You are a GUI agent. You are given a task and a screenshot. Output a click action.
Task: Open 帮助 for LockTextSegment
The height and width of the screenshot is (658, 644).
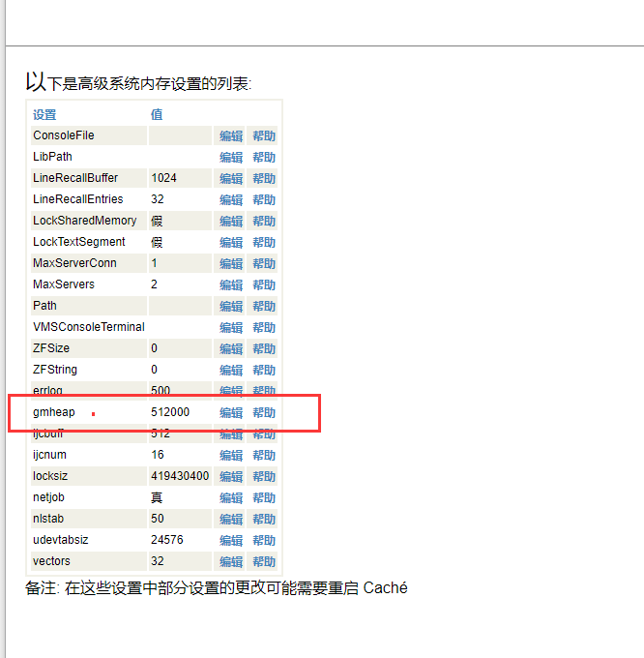coord(264,243)
